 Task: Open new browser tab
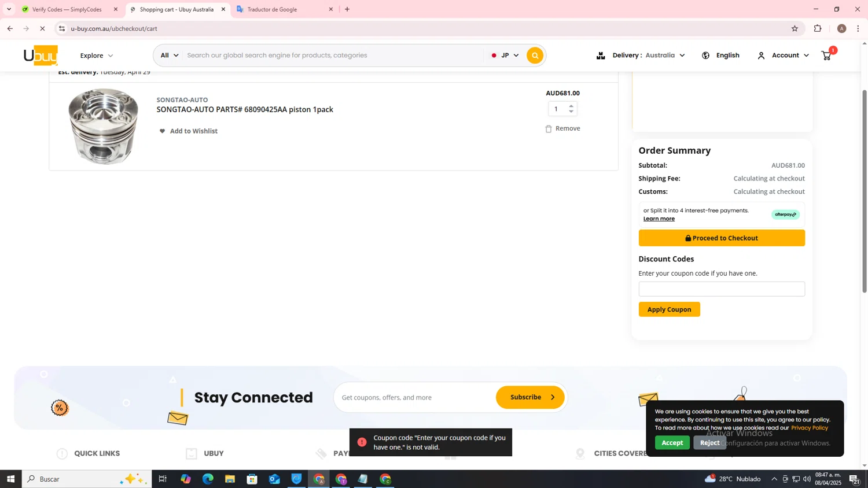[x=347, y=9]
